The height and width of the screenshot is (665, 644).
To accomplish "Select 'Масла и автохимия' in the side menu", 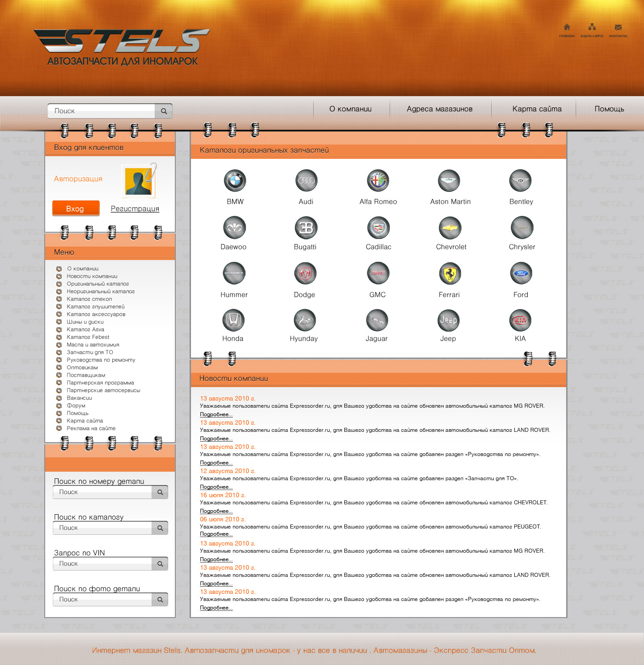I will [93, 345].
